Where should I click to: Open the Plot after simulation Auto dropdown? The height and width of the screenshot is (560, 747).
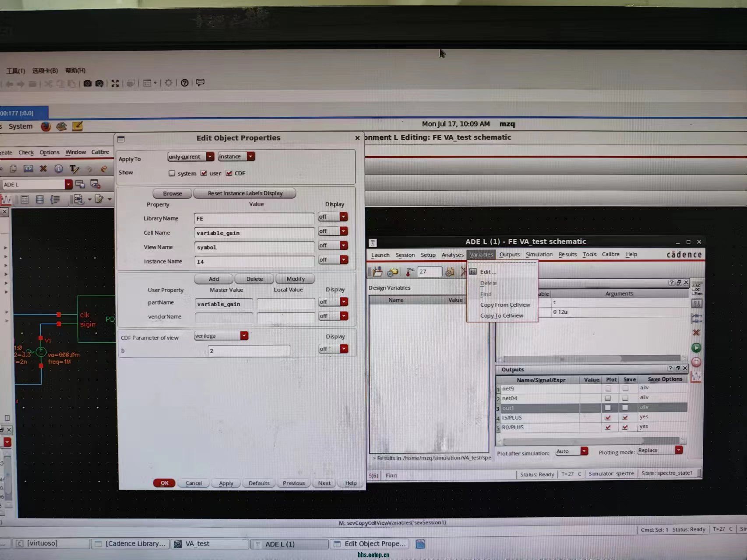(571, 451)
